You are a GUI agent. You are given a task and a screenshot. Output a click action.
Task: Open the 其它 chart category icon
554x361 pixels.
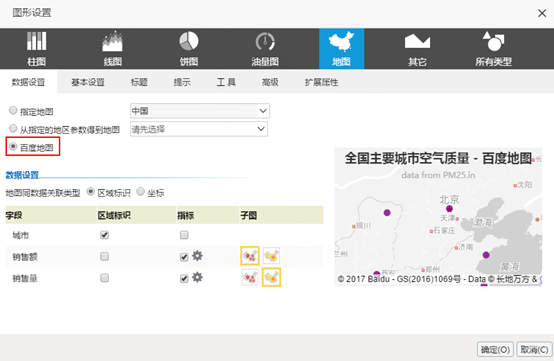tap(417, 48)
